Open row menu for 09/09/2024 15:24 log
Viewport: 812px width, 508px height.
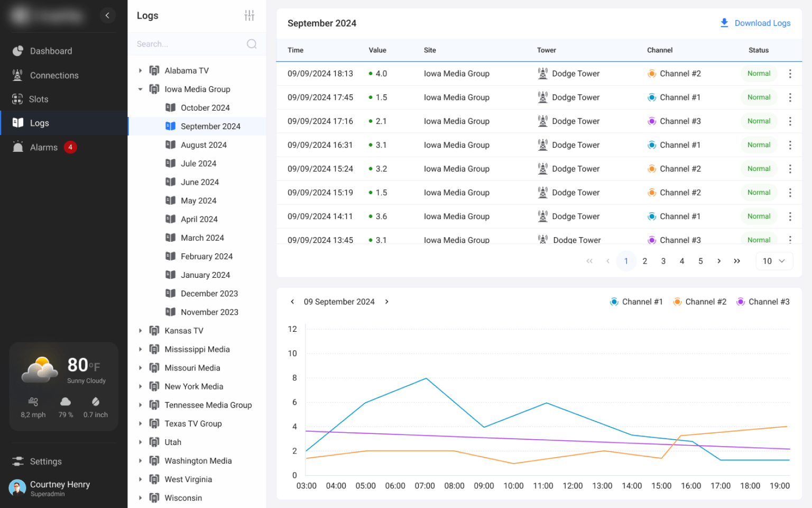coord(790,169)
